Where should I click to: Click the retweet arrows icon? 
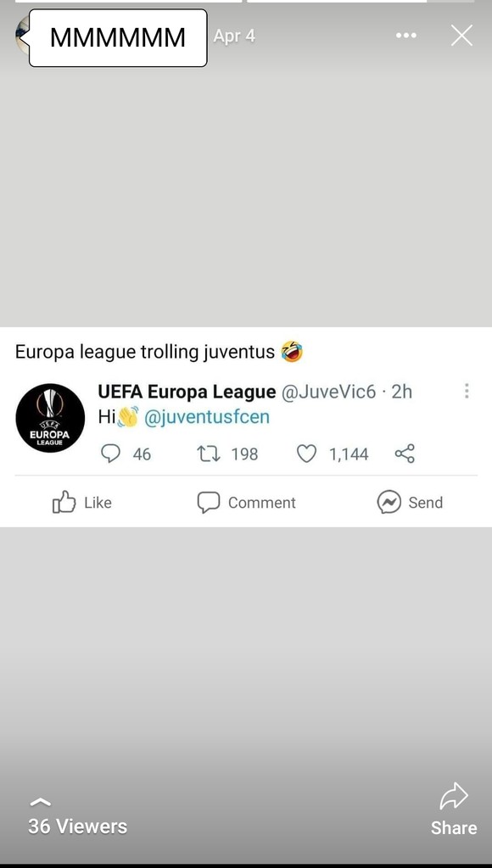[209, 454]
